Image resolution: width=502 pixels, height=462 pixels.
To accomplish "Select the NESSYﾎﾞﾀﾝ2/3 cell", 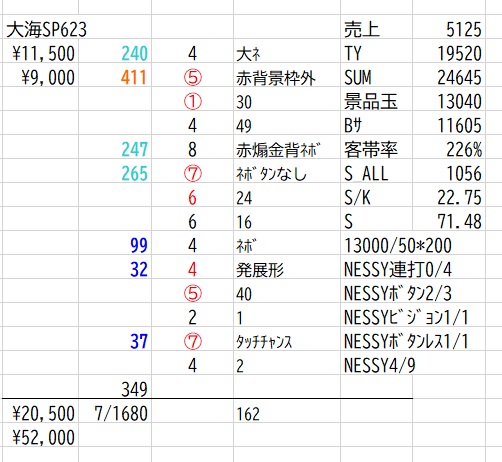I will (x=398, y=294).
